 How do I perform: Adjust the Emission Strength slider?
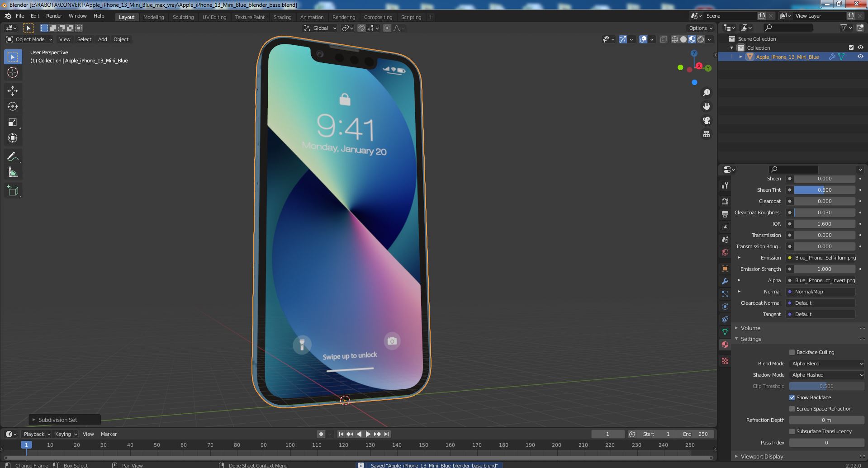[x=825, y=269]
